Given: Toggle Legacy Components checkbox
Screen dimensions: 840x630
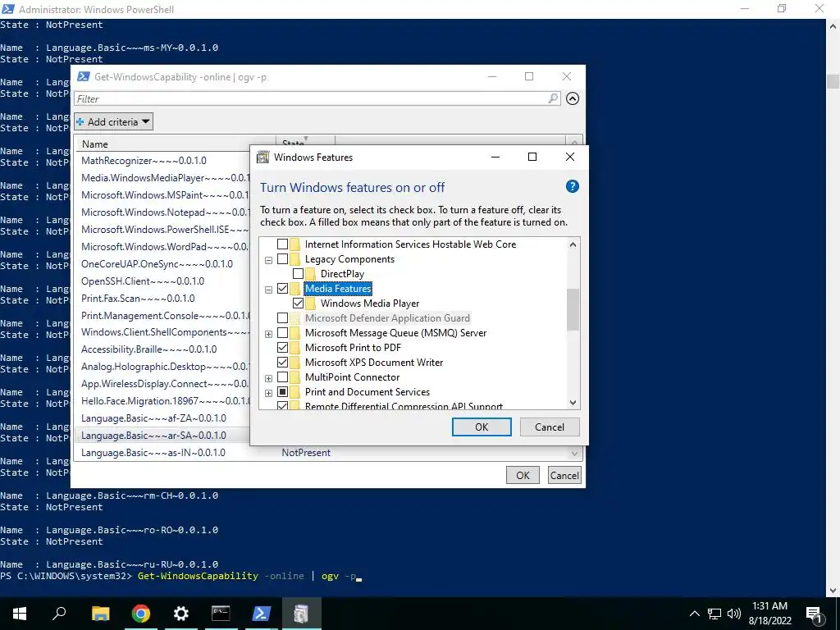Looking at the screenshot, I should click(282, 259).
